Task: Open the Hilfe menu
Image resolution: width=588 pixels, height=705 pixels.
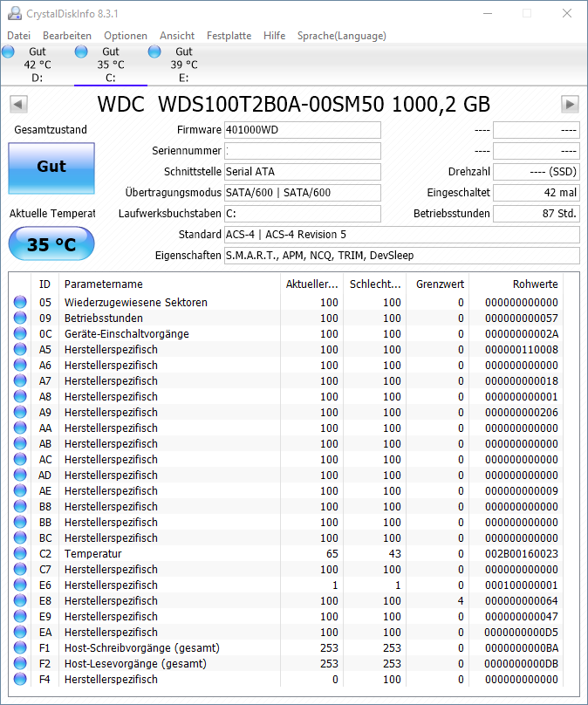Action: click(274, 36)
